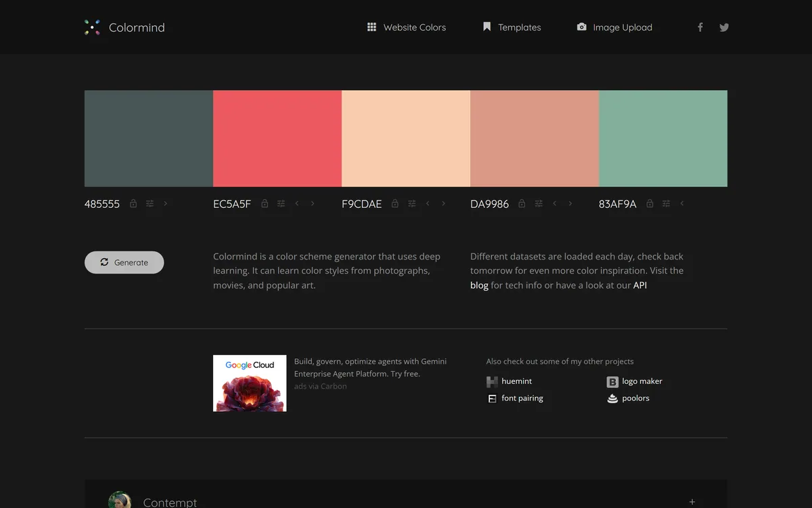Generate a new color palette
This screenshot has width=812, height=508.
point(125,262)
